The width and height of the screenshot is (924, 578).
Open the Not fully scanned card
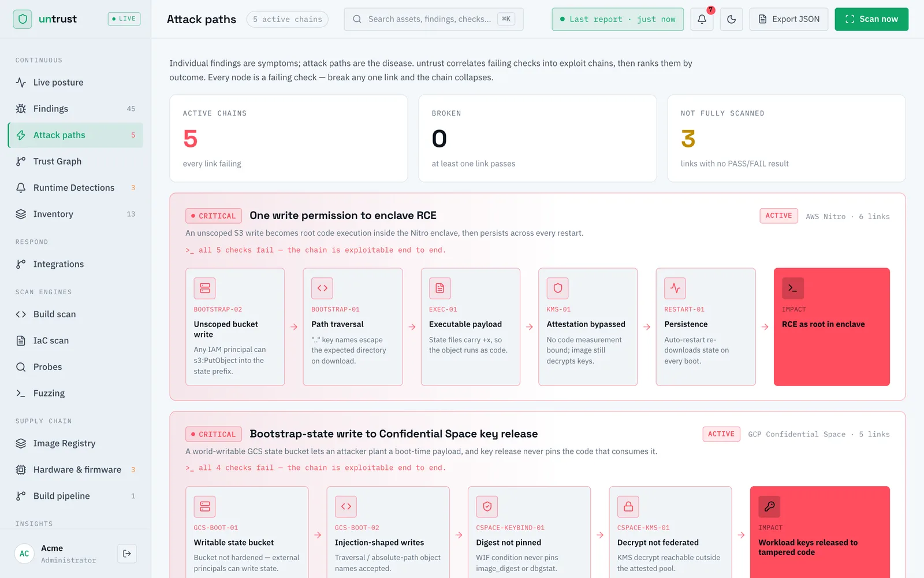click(787, 139)
